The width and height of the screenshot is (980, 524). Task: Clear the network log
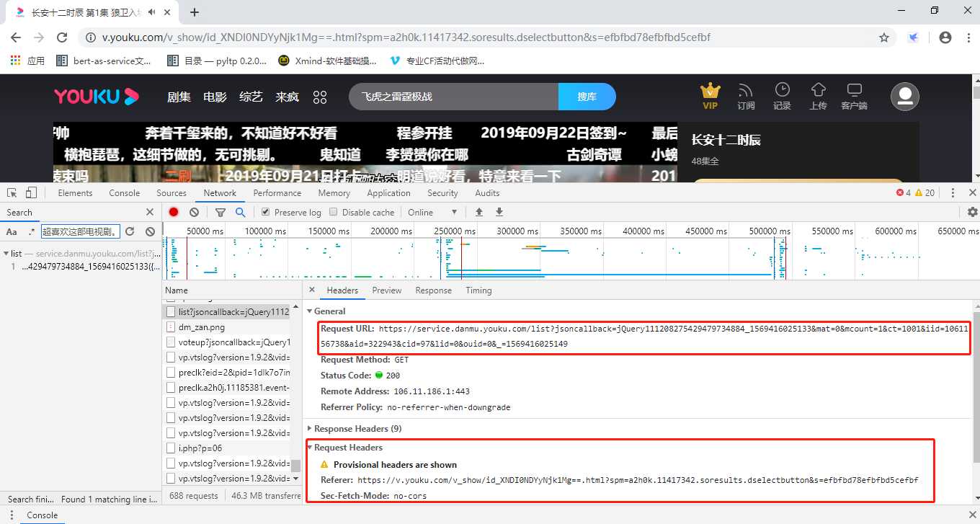[x=194, y=212]
